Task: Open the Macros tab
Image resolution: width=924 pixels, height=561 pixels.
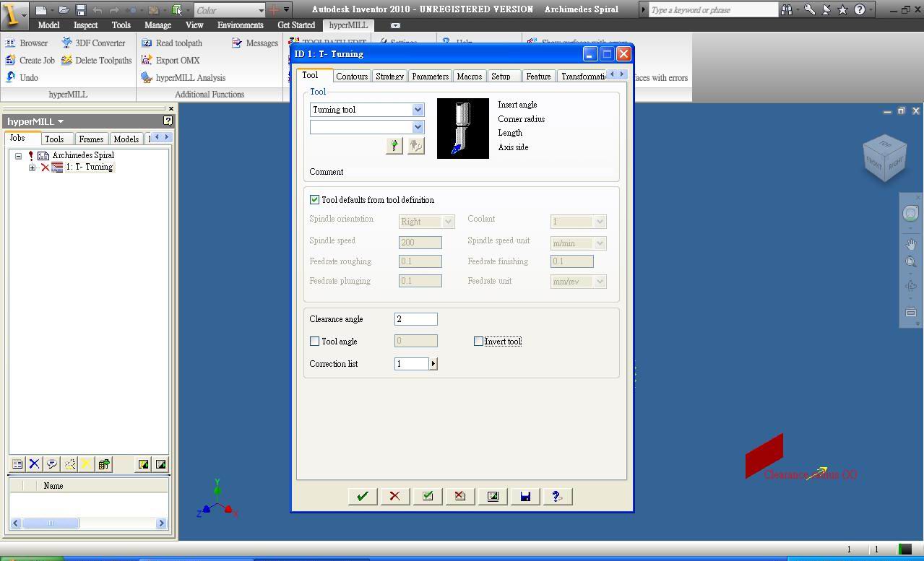Action: 470,77
